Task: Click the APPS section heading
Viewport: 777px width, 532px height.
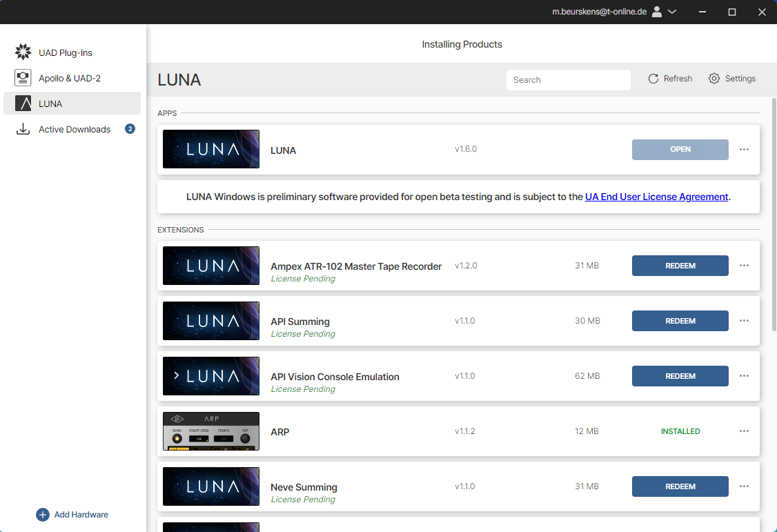Action: (x=167, y=113)
